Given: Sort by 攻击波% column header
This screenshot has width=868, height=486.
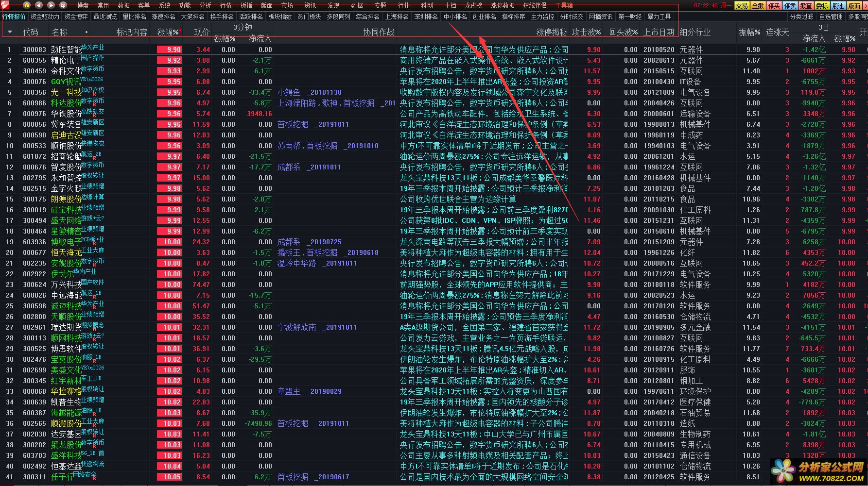Looking at the screenshot, I should [x=586, y=32].
